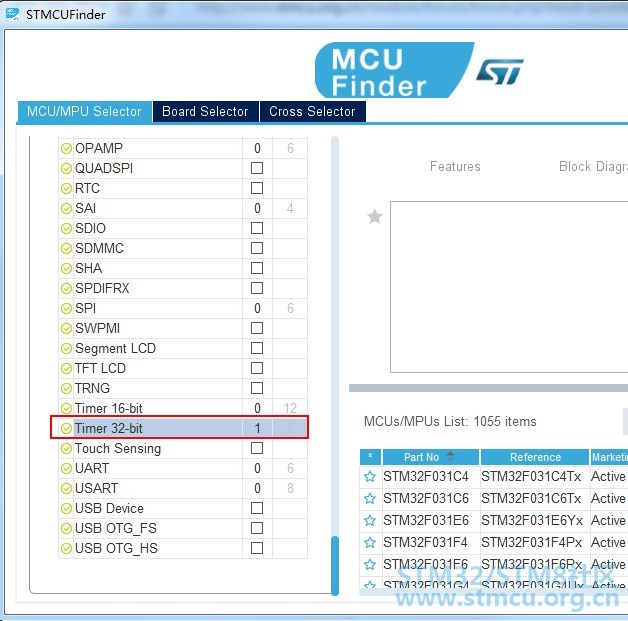Click the green status icon beside TRNG
Viewport: 628px width, 621px height.
click(x=66, y=388)
